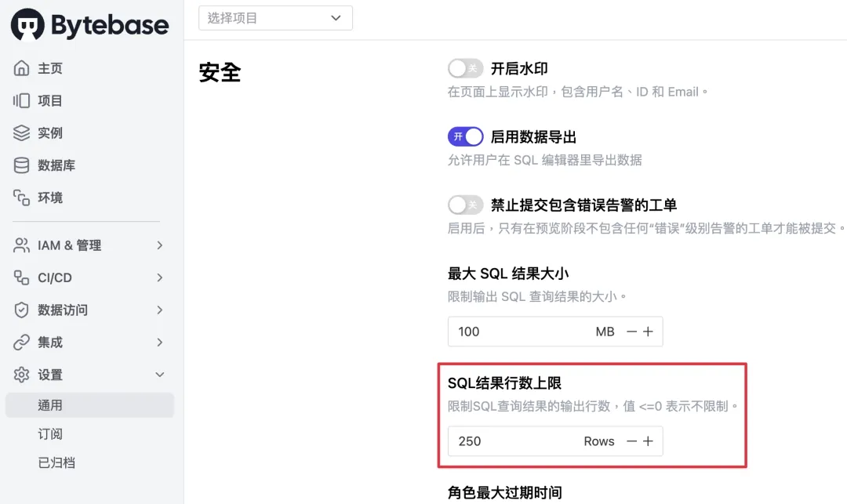The width and height of the screenshot is (847, 504).
Task: Disable the 启用数据导出 toggle
Action: [465, 136]
